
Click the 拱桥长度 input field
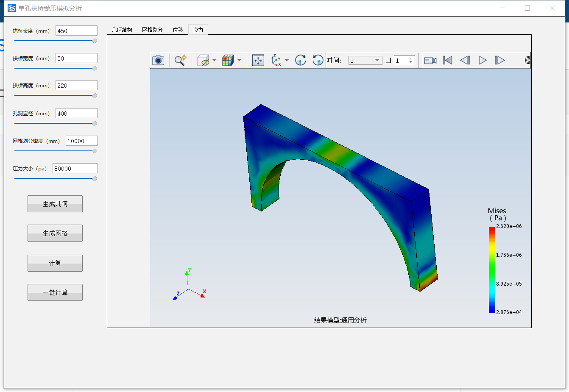tap(76, 31)
